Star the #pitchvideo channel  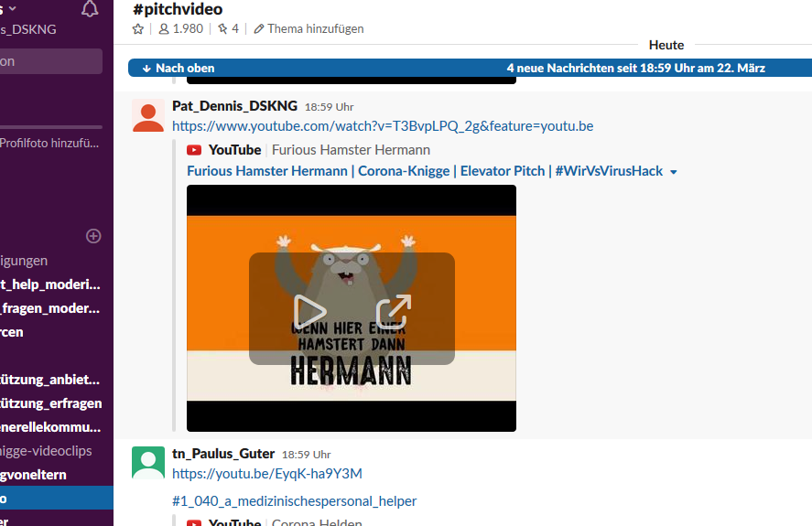[137, 29]
